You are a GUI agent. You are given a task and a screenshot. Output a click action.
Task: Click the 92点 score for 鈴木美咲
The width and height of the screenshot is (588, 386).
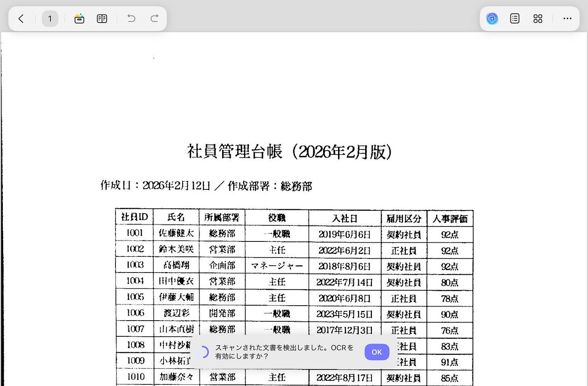point(450,250)
